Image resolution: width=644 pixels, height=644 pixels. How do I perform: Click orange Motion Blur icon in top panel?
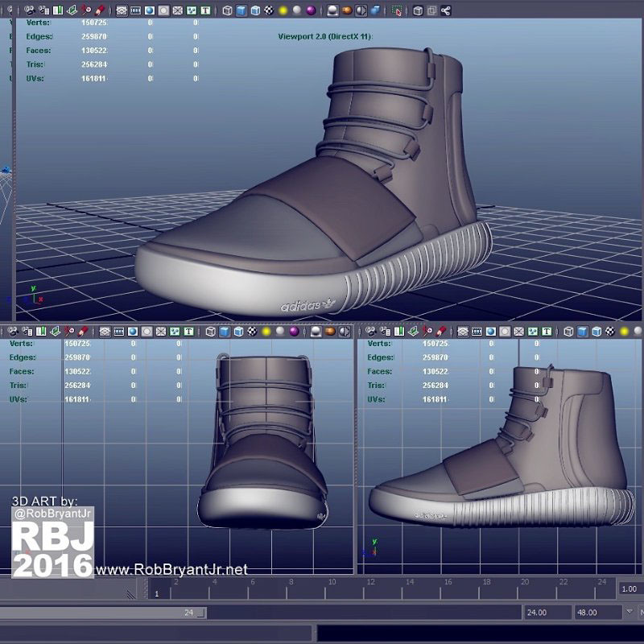click(x=347, y=10)
